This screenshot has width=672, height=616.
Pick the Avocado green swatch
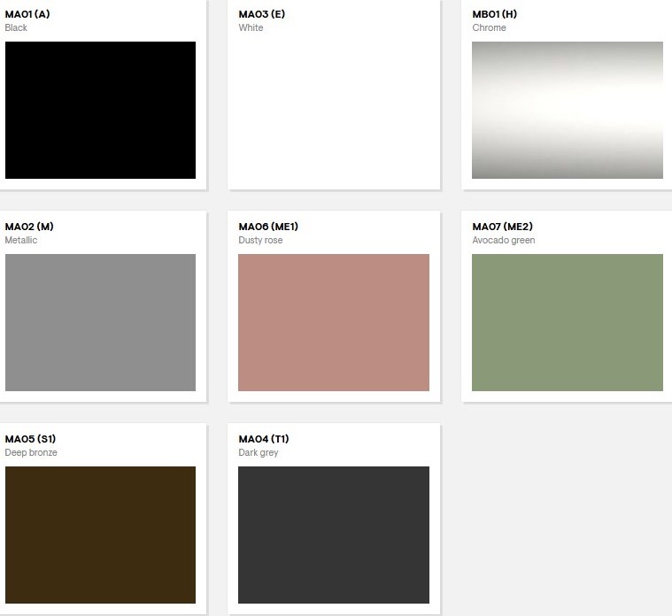point(567,322)
